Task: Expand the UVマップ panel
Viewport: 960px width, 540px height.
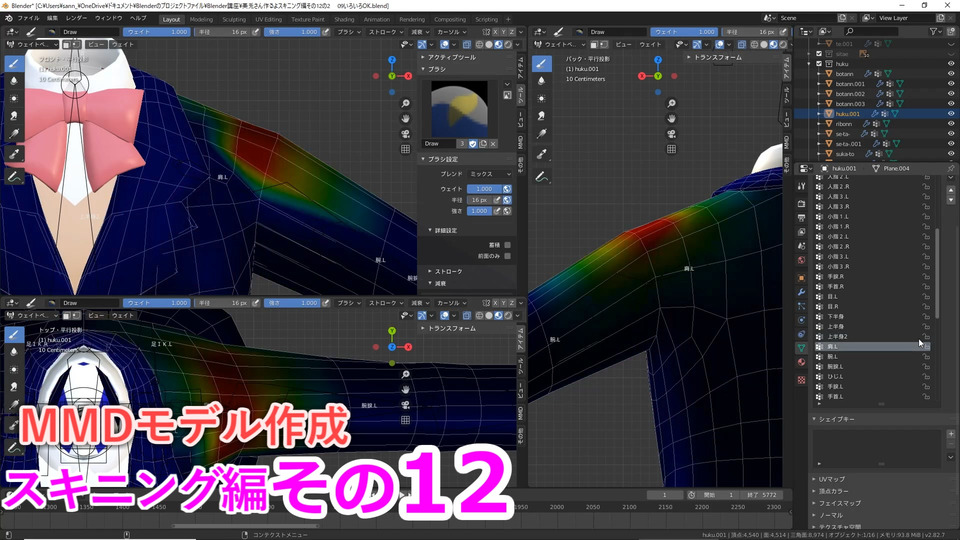Action: tap(831, 479)
